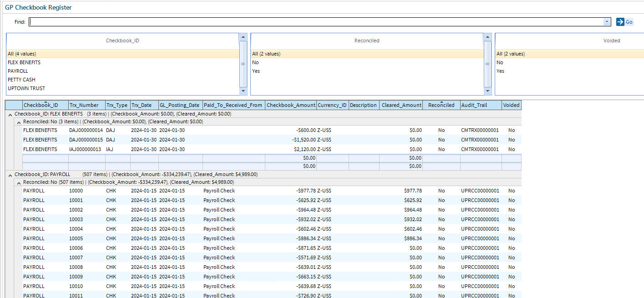The height and width of the screenshot is (298, 644).
Task: Sort by the Checkbook_ID column header in the grid
Action: (x=46, y=105)
